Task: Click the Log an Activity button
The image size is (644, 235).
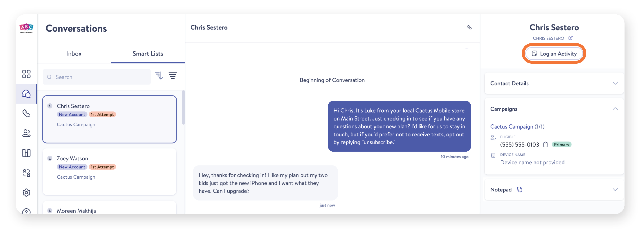Action: click(x=554, y=54)
